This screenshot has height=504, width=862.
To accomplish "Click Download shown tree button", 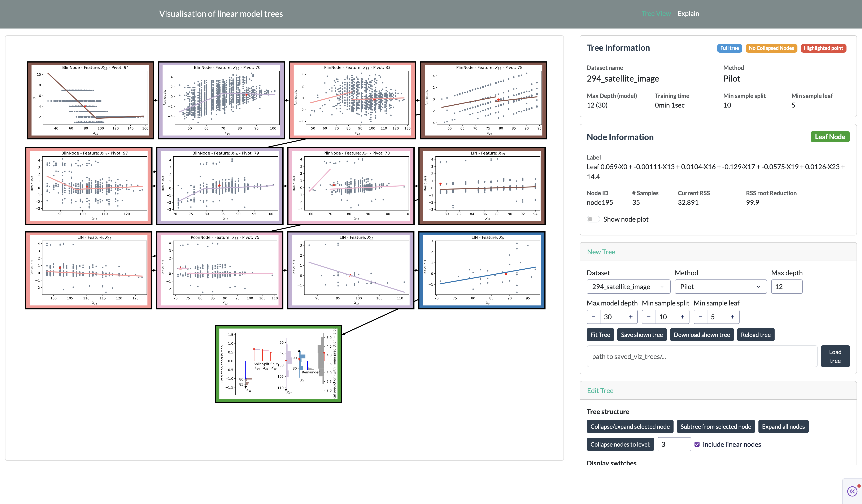I will pyautogui.click(x=702, y=335).
